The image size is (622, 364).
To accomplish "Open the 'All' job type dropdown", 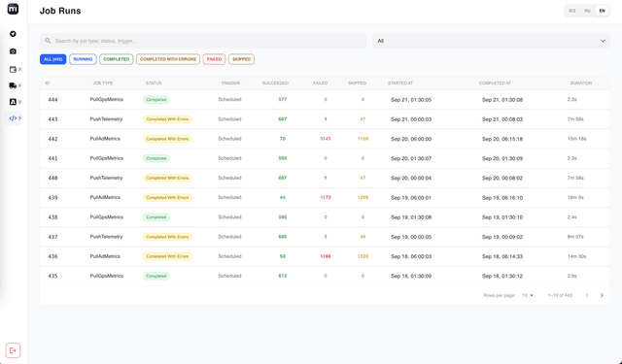I will (x=491, y=41).
